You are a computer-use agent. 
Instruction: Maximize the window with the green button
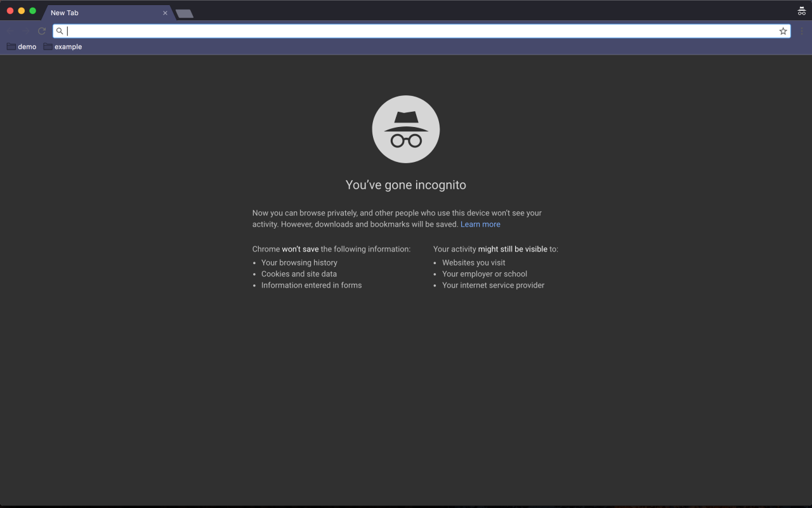(33, 11)
